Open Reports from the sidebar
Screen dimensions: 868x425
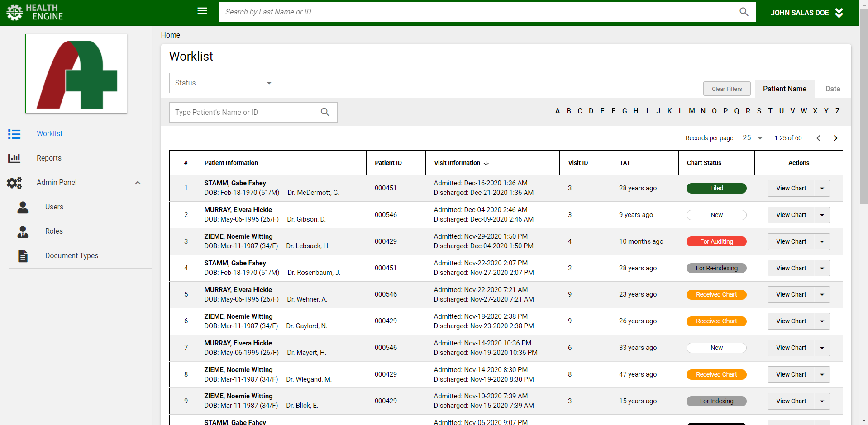pyautogui.click(x=49, y=158)
